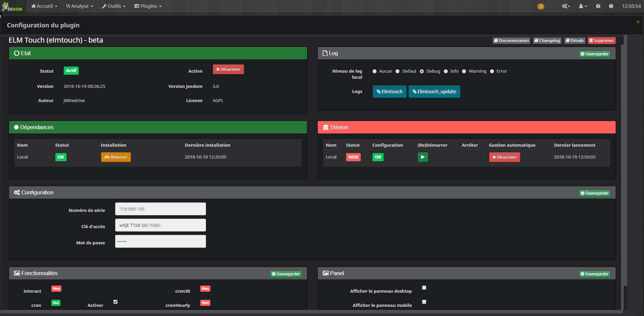
Task: Click Relancer to reinstall dependencies
Action: 116,157
